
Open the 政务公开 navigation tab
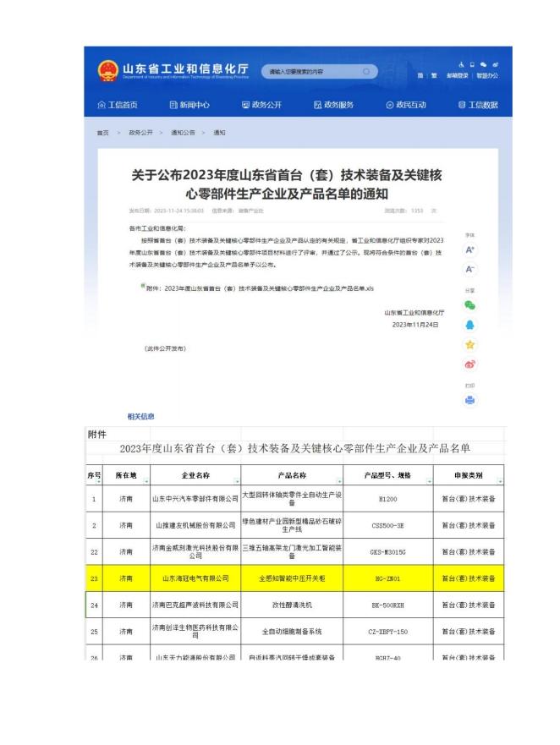point(262,105)
